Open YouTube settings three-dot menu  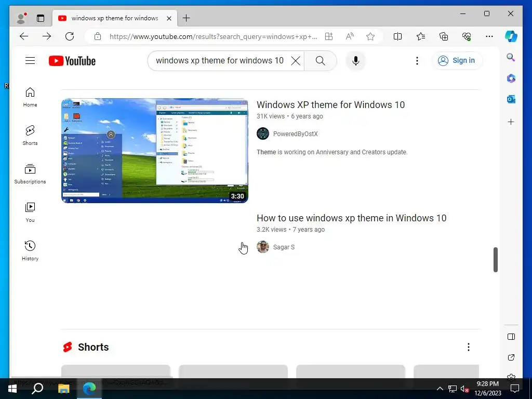tap(417, 61)
